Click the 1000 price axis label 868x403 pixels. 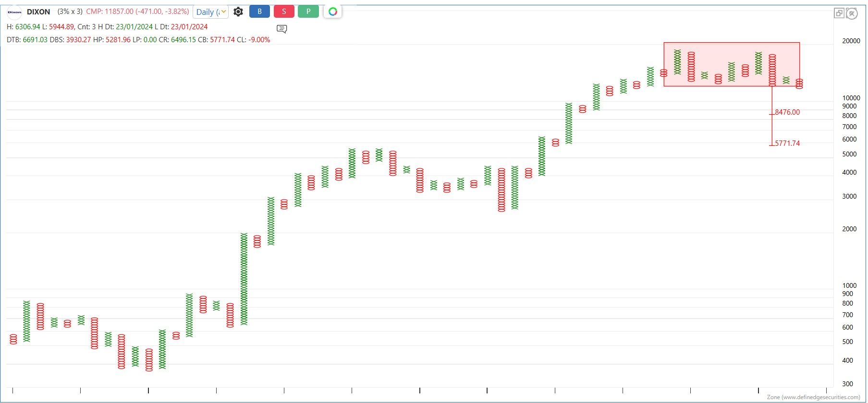click(x=849, y=285)
